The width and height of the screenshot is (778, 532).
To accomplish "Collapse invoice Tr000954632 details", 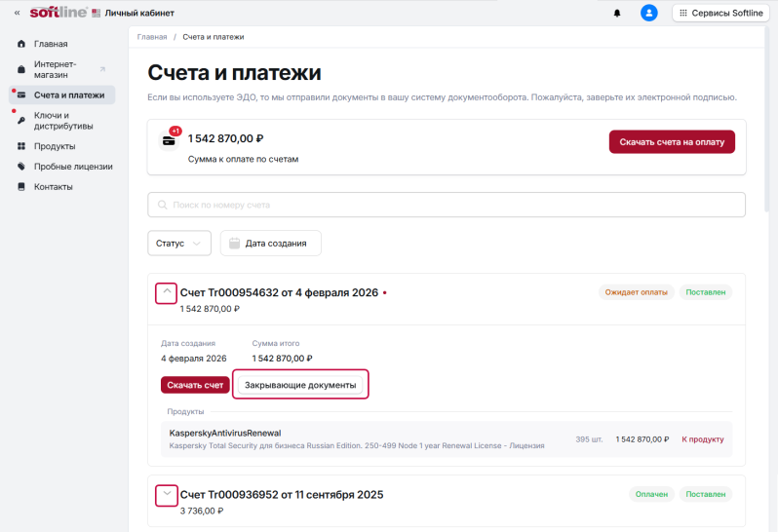I will 167,292.
